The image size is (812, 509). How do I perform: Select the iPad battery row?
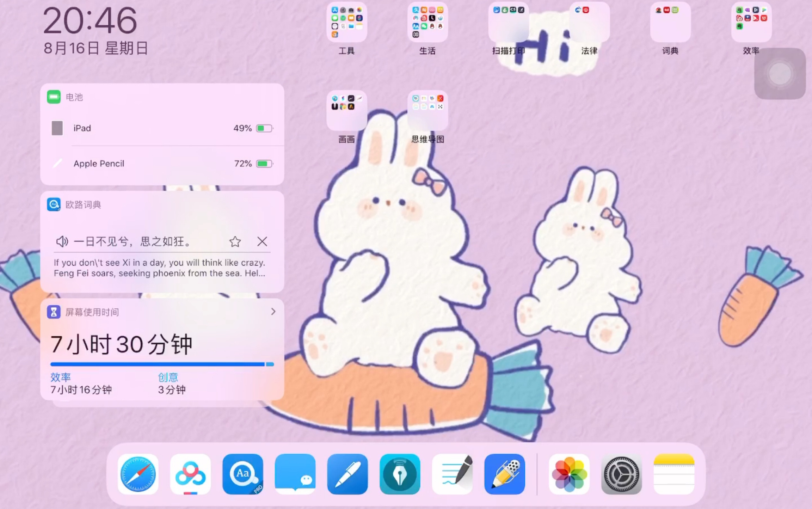coord(162,128)
